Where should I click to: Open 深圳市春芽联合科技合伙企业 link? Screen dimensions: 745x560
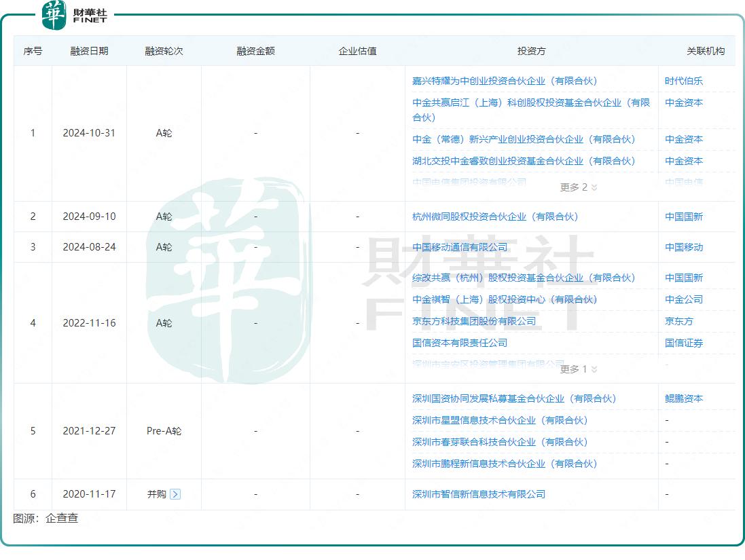click(500, 442)
